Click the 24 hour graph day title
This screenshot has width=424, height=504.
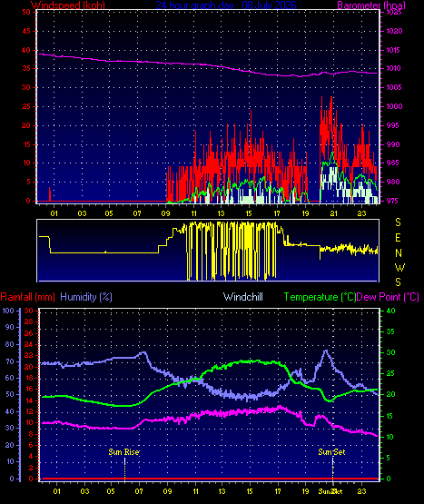point(226,5)
